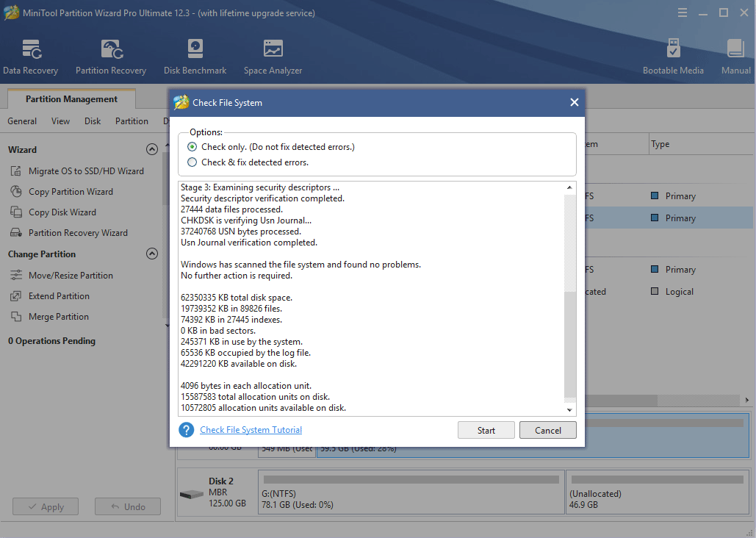
Task: Click Extend Partition icon
Action: point(16,295)
